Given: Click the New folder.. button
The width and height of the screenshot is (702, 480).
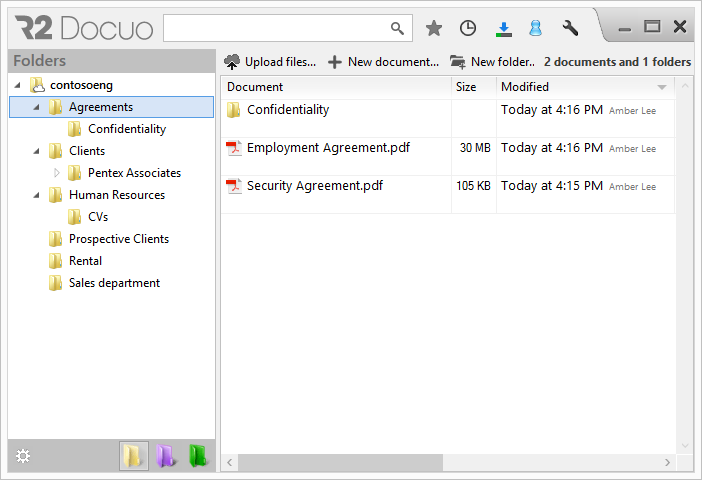Looking at the screenshot, I should pos(492,62).
